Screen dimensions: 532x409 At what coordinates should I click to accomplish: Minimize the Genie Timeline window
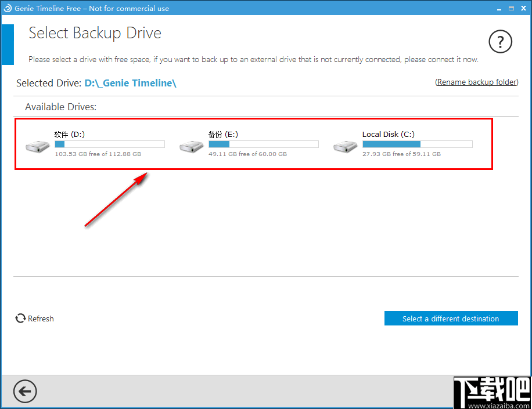click(499, 9)
